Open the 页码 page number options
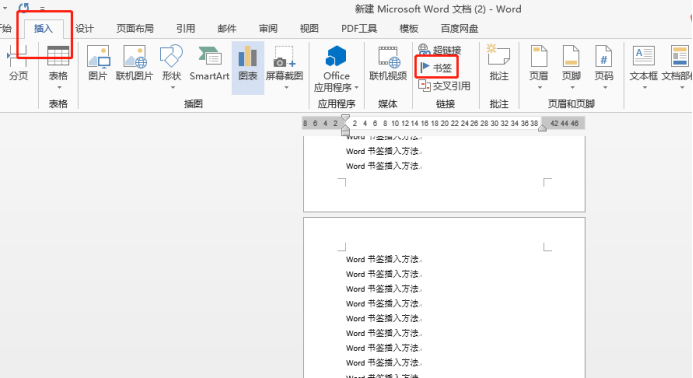 604,66
